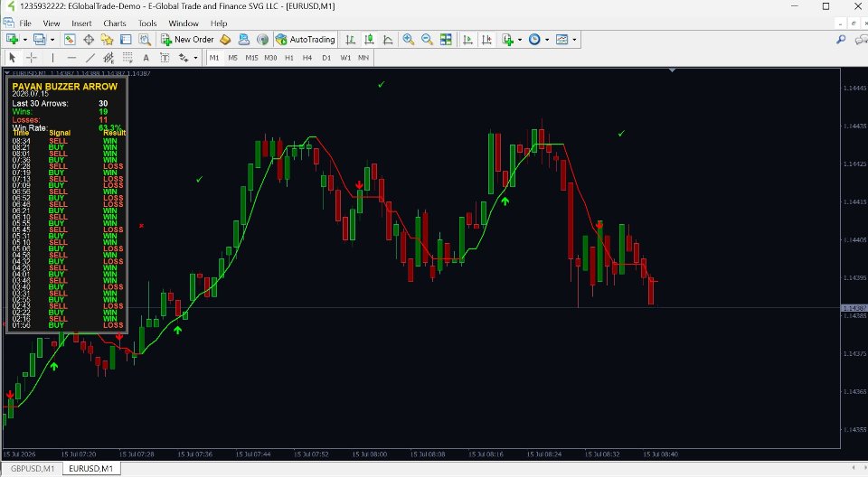Select the M5 timeframe
This screenshot has width=868, height=477.
232,58
